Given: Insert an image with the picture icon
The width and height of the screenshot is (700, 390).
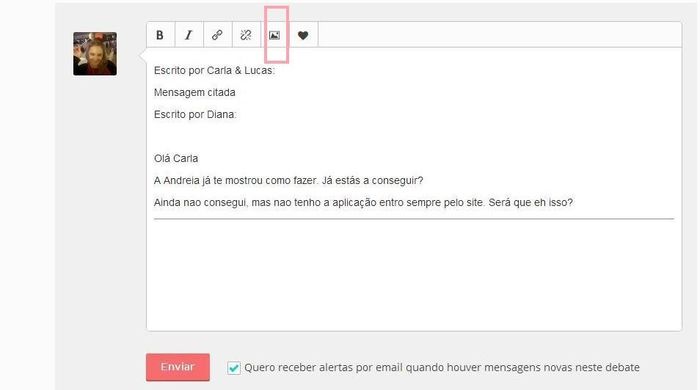Looking at the screenshot, I should coord(275,35).
